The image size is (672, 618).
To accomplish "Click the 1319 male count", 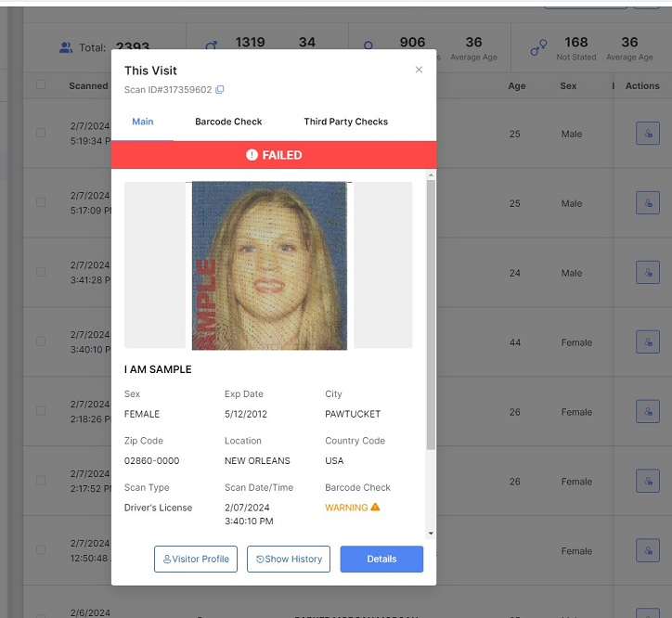I will [251, 42].
